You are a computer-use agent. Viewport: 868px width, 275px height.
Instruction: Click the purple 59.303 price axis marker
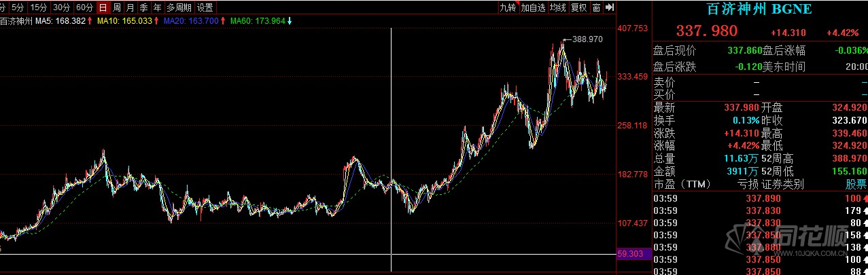point(631,254)
